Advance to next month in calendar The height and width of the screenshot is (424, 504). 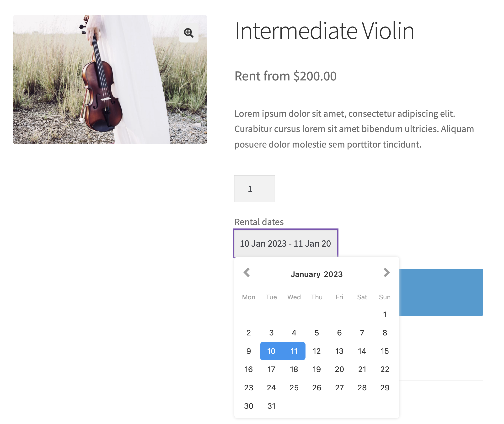point(386,273)
